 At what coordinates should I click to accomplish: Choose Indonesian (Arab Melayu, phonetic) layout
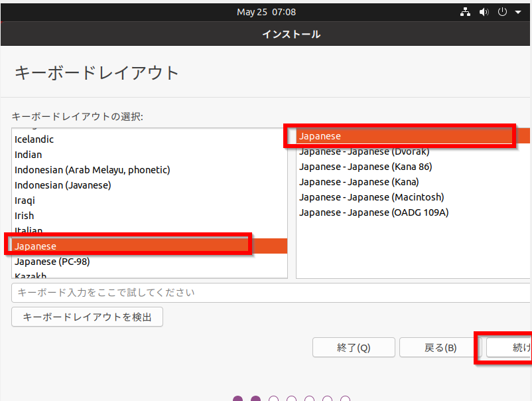[92, 170]
